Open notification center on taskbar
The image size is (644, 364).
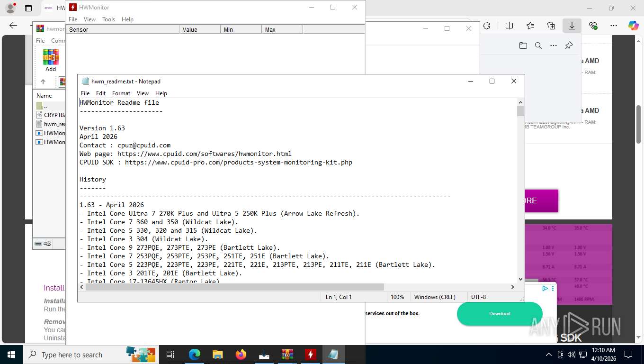click(x=628, y=355)
